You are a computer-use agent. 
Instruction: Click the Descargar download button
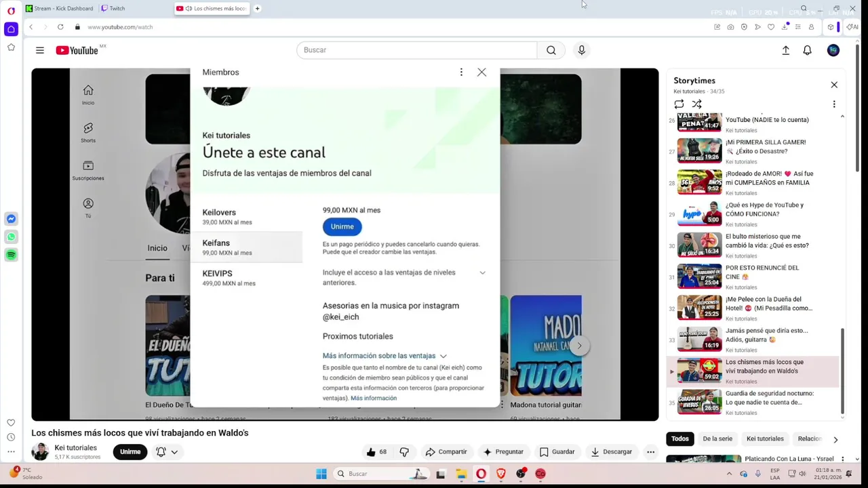611,451
